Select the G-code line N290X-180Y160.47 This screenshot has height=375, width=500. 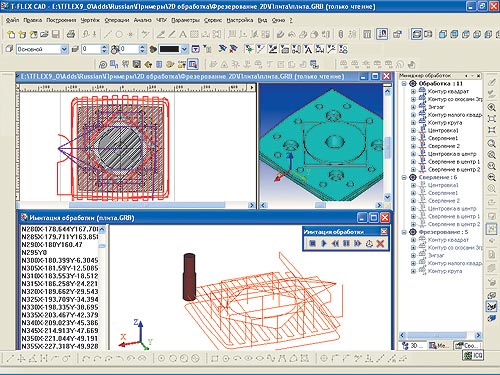52,245
